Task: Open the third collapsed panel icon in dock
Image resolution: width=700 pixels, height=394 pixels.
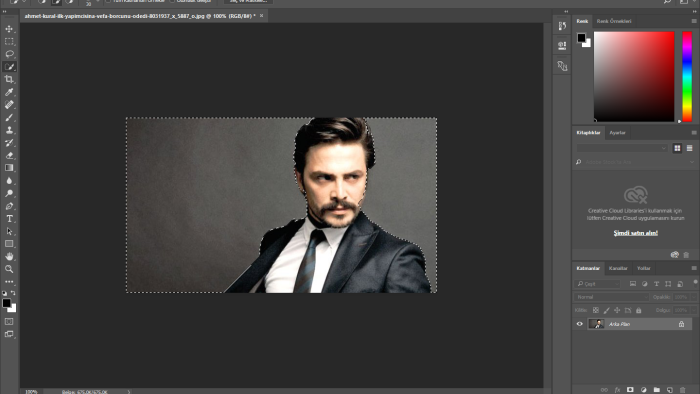Action: point(562,66)
